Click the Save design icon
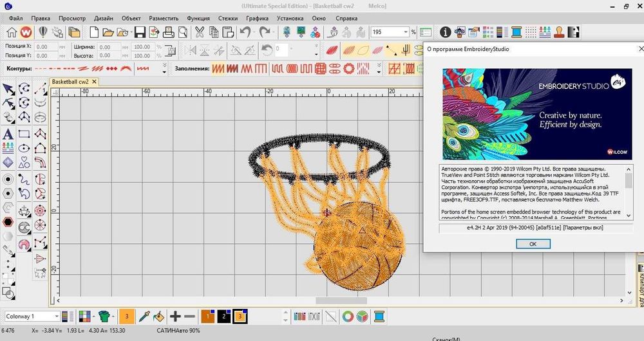Screen dimensions: 644x341 point(138,32)
